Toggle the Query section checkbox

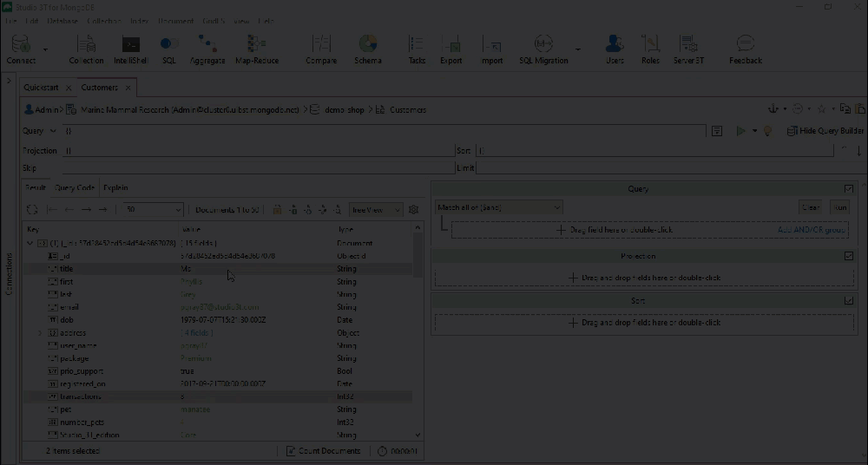point(849,189)
